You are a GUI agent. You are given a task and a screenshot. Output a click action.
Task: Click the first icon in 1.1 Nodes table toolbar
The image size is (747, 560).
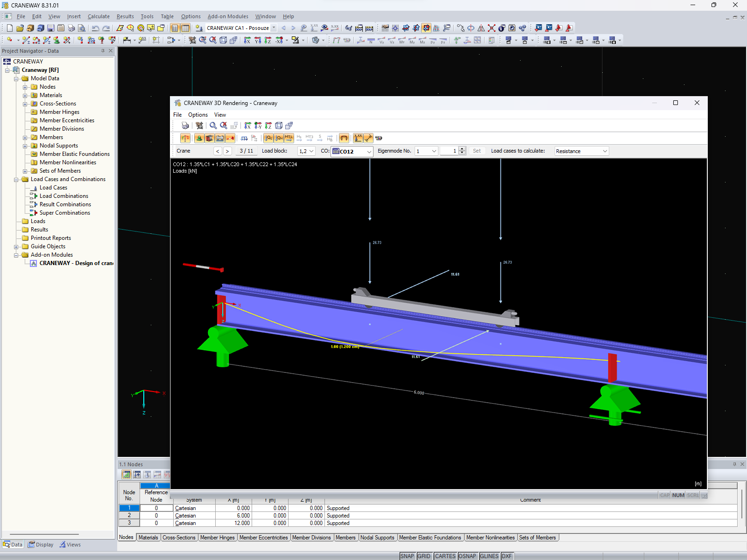point(127,475)
